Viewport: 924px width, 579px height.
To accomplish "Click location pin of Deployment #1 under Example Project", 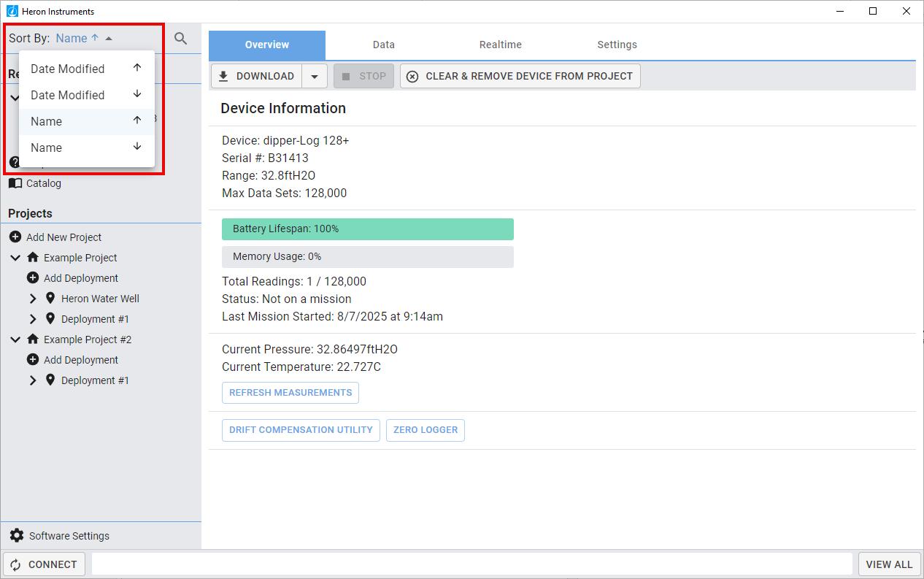I will point(50,319).
